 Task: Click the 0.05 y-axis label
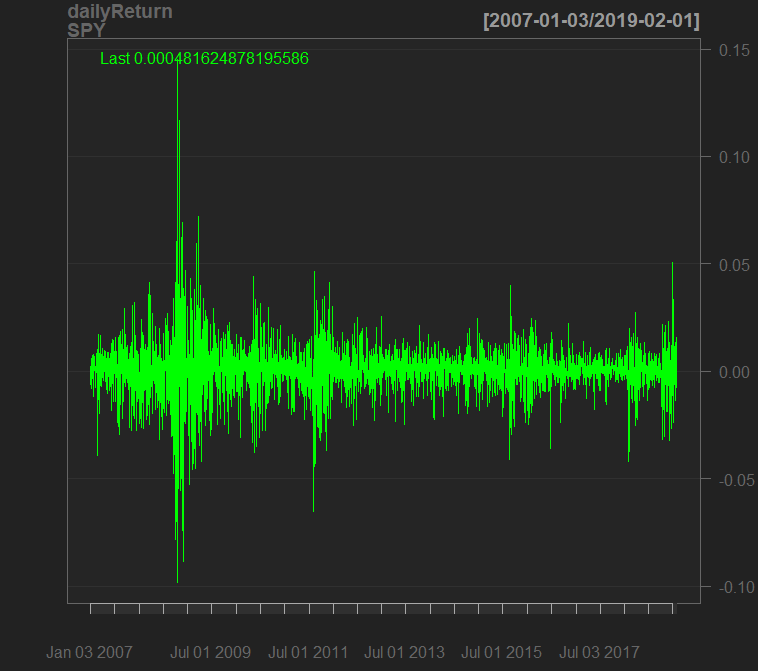[x=735, y=264]
